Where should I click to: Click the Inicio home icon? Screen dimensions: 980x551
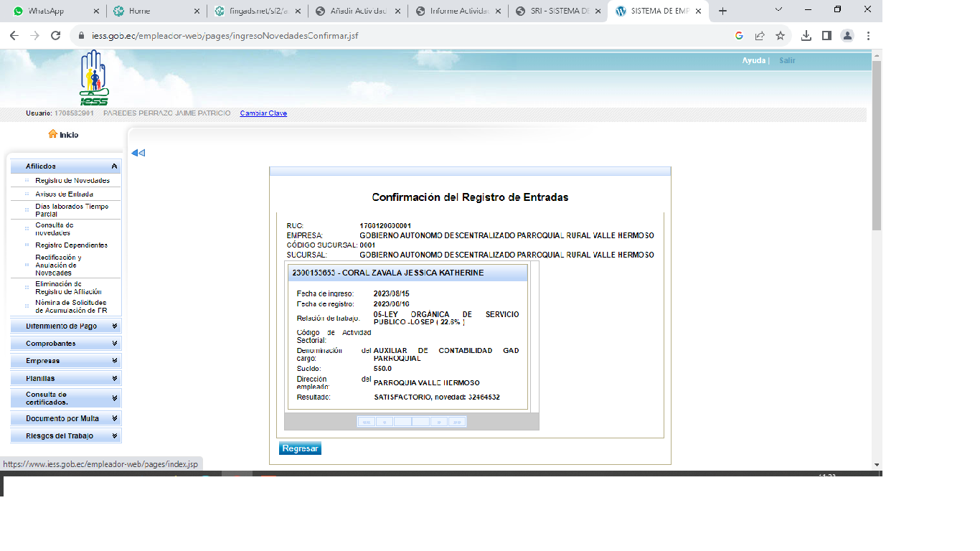pyautogui.click(x=52, y=134)
